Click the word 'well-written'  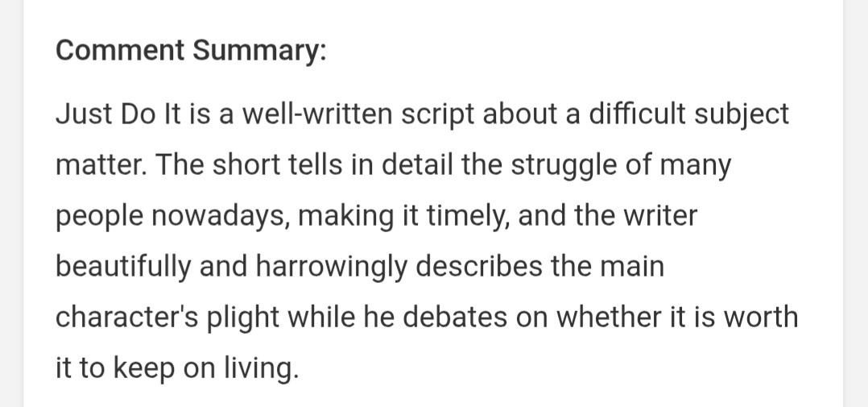317,114
